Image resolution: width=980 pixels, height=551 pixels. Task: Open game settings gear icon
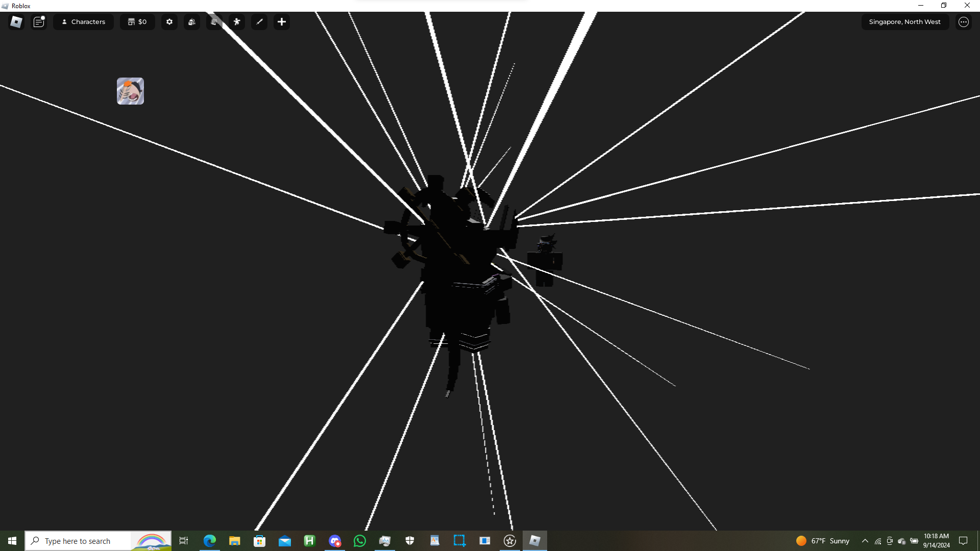click(x=169, y=22)
